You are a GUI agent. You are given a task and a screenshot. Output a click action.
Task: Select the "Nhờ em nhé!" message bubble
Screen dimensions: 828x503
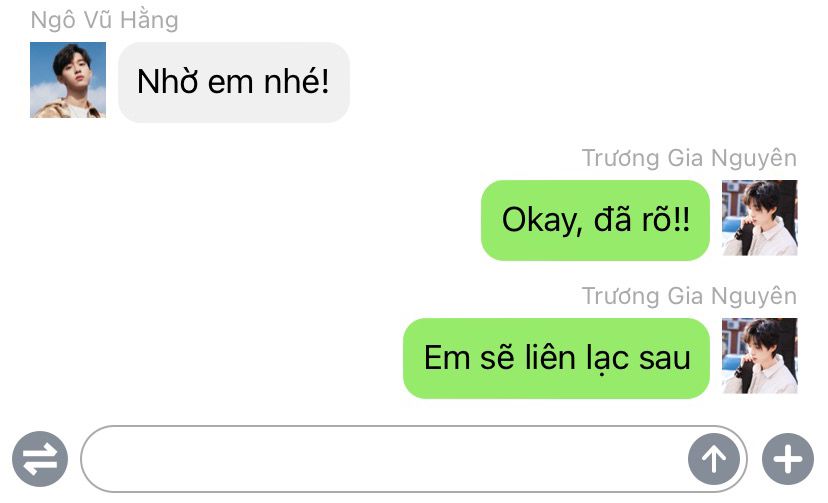click(233, 82)
